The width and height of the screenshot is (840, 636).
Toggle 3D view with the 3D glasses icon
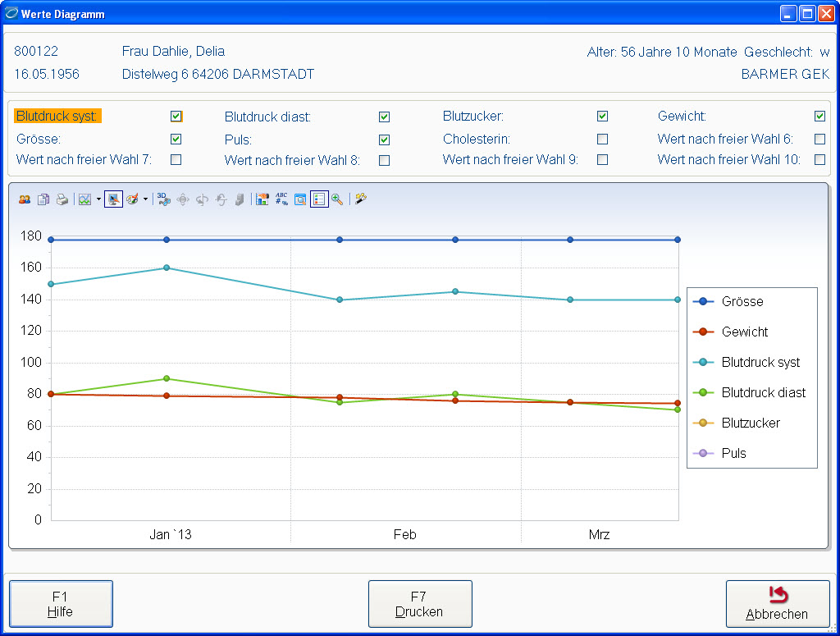click(163, 199)
